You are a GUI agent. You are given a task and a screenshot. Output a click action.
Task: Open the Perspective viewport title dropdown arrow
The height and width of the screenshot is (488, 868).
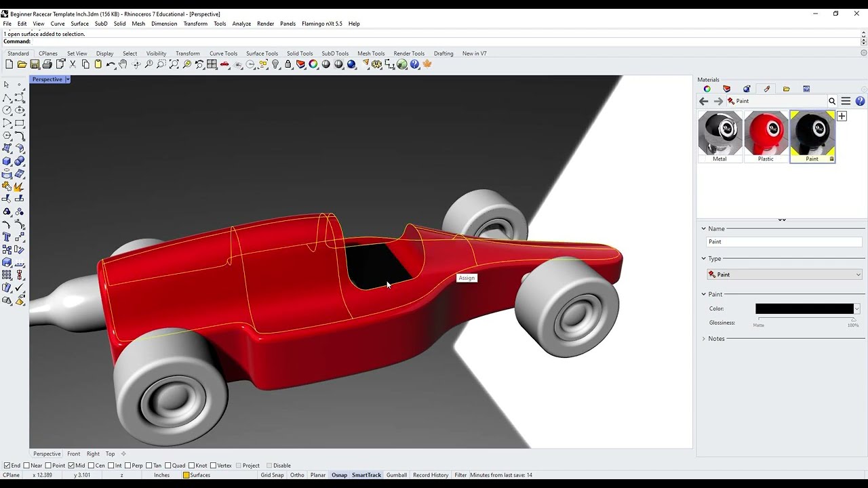pos(67,79)
